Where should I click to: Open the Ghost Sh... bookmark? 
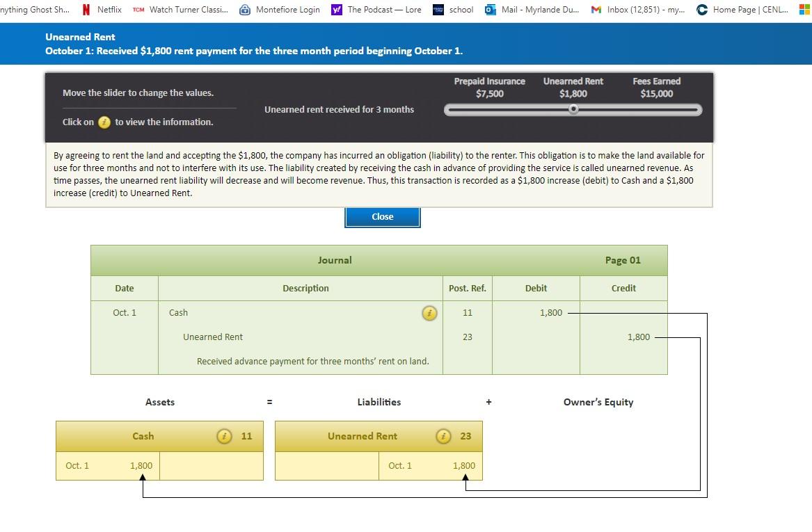(x=35, y=9)
